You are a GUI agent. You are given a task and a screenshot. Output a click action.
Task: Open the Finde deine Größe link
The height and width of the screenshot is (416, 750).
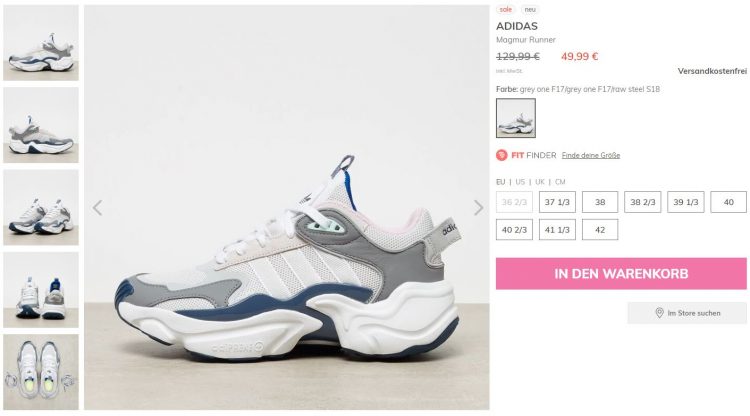[x=591, y=155]
